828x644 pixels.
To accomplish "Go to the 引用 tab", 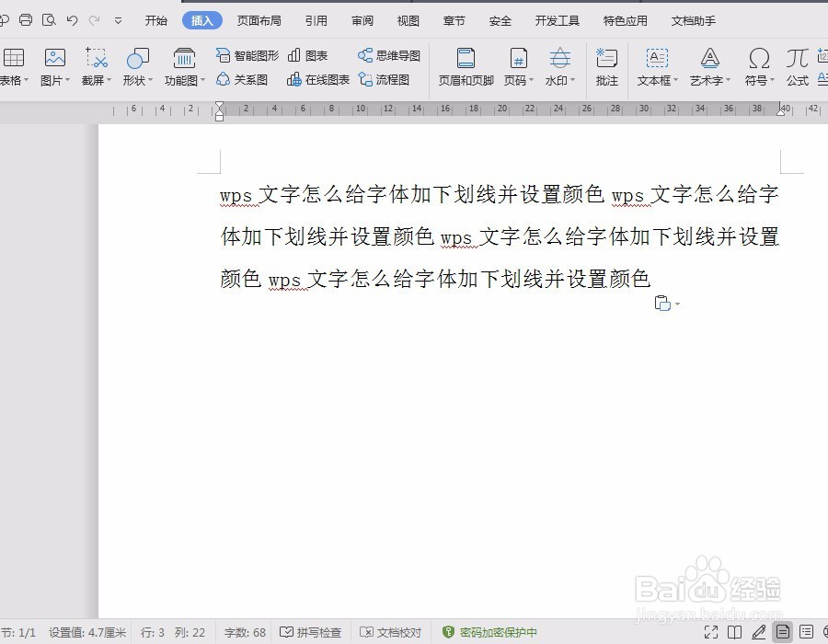I will click(x=316, y=20).
